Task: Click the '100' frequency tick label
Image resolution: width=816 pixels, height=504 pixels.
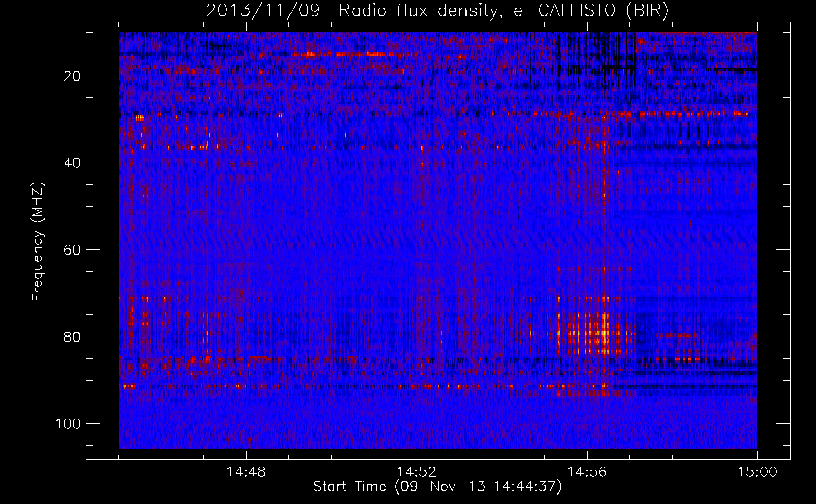Action: point(68,424)
